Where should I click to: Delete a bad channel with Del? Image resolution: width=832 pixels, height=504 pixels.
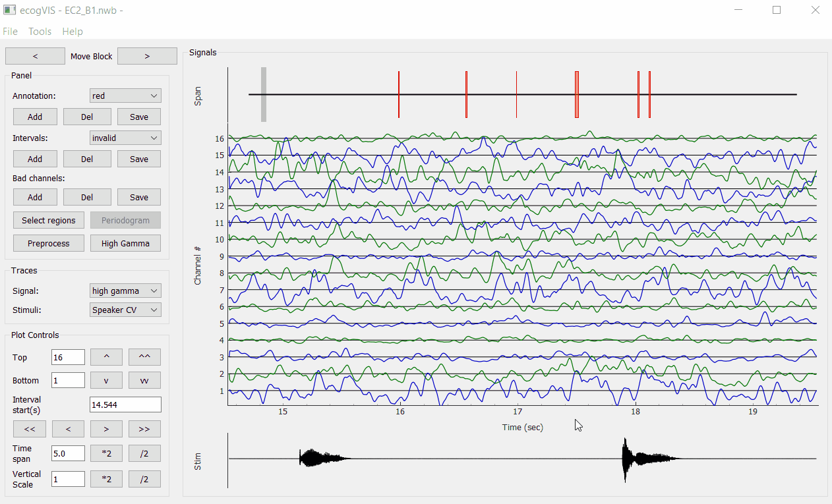[x=87, y=197]
